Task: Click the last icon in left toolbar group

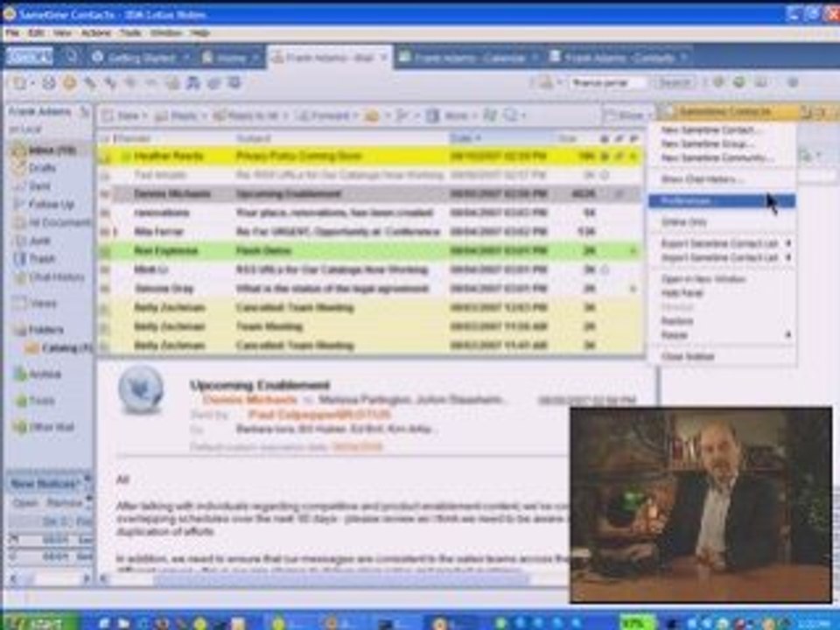Action: pyautogui.click(x=234, y=83)
